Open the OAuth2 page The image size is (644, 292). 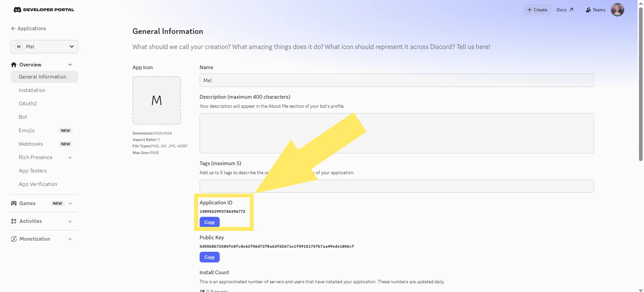[28, 104]
